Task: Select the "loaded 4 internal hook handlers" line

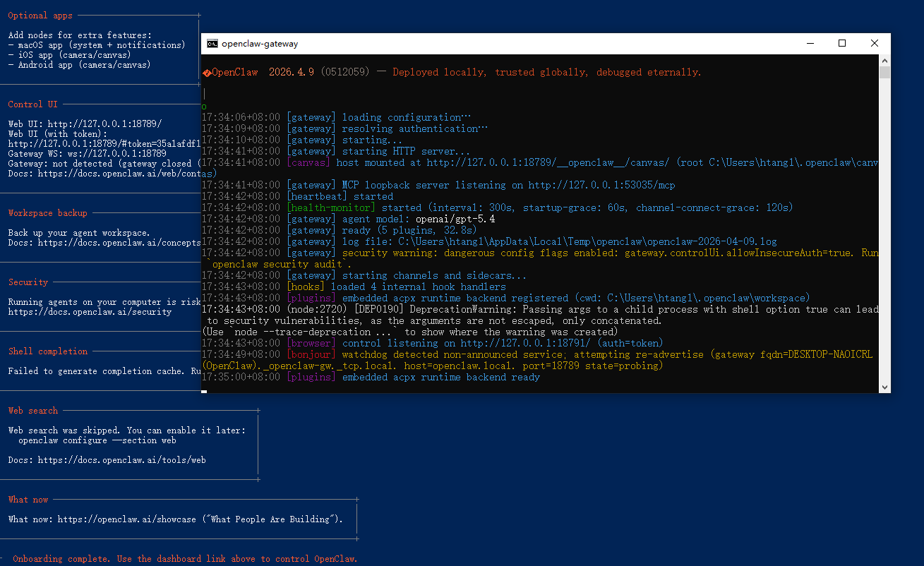Action: [354, 287]
